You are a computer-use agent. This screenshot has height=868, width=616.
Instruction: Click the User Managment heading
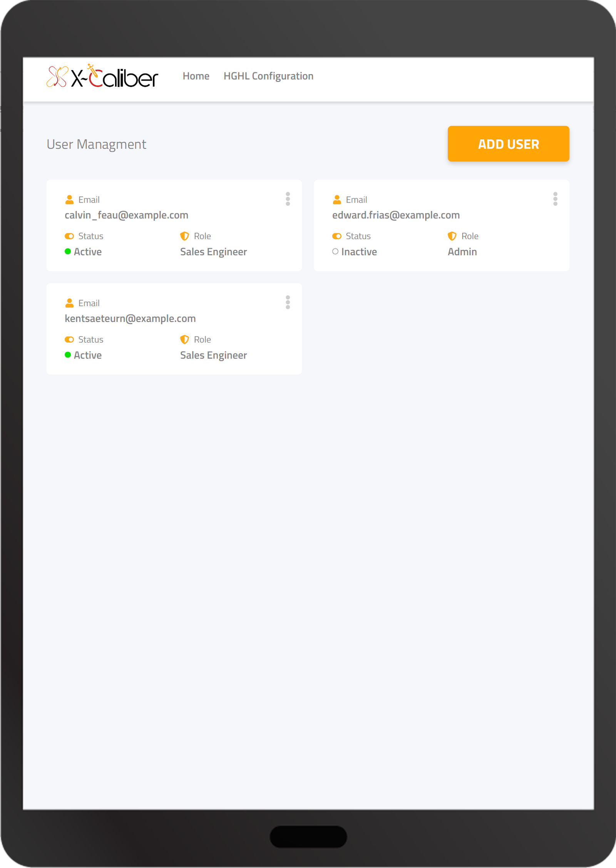tap(96, 144)
